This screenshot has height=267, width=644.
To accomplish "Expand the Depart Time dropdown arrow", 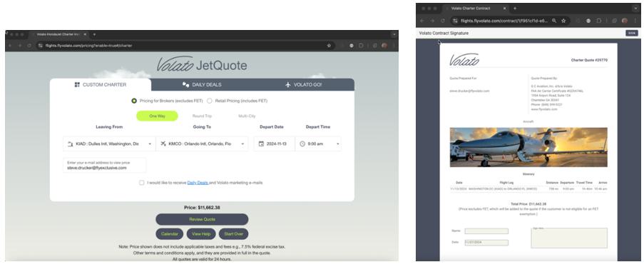I will [x=337, y=144].
